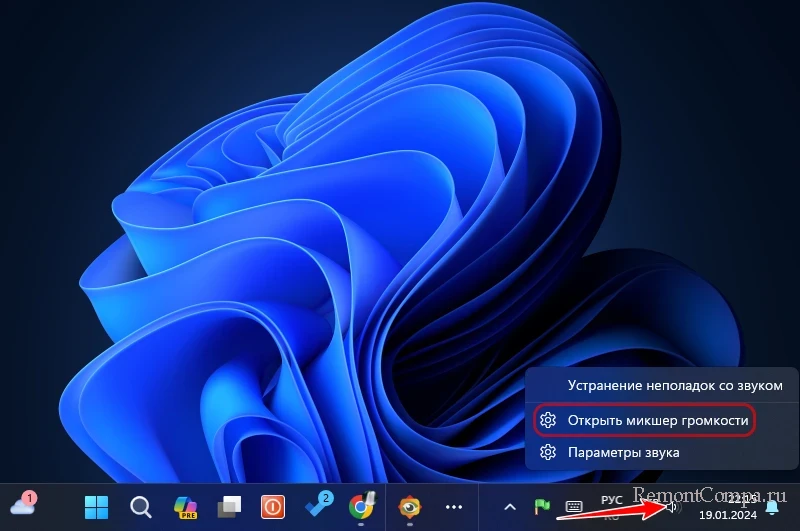The width and height of the screenshot is (800, 531).
Task: Expand hidden system tray icons
Action: coord(510,507)
